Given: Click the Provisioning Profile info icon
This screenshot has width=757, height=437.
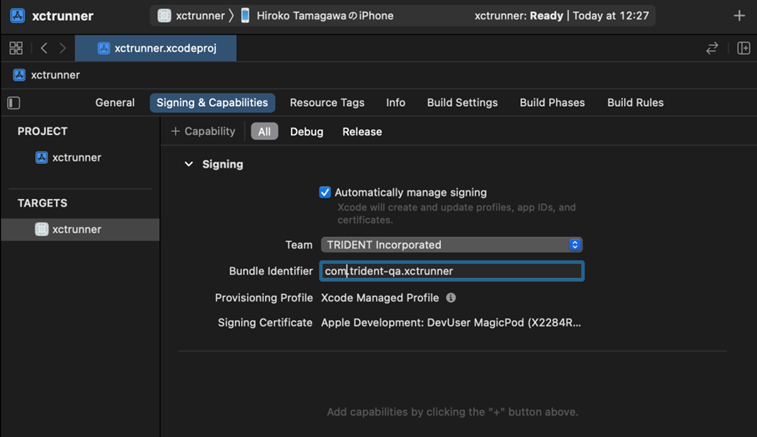Looking at the screenshot, I should pos(451,298).
